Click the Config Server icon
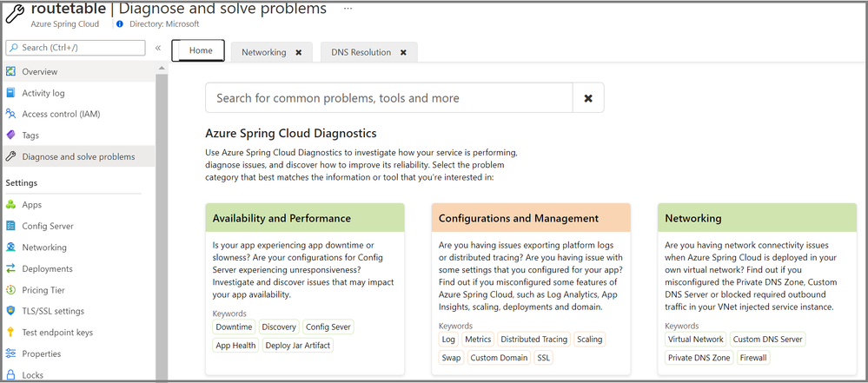 (x=10, y=226)
